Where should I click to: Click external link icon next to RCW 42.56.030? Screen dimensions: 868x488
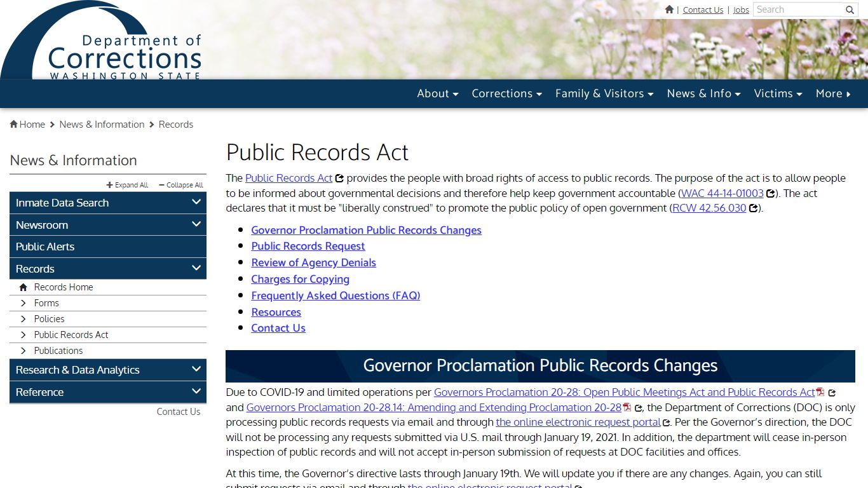pos(753,208)
